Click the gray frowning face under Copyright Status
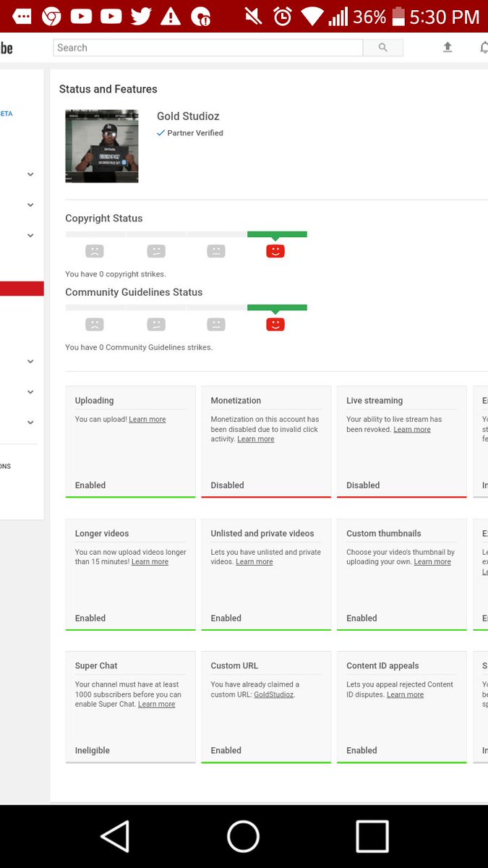Image resolution: width=488 pixels, height=868 pixels. pyautogui.click(x=95, y=251)
